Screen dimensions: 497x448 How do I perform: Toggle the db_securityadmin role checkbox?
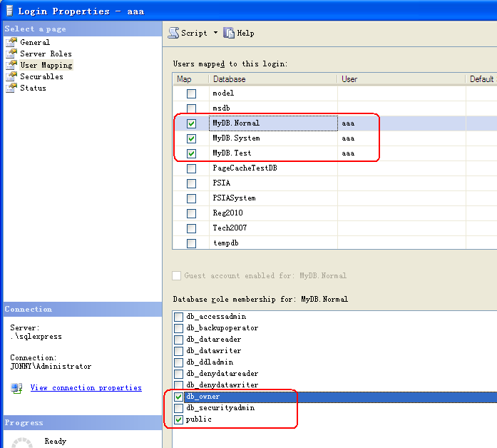(178, 408)
